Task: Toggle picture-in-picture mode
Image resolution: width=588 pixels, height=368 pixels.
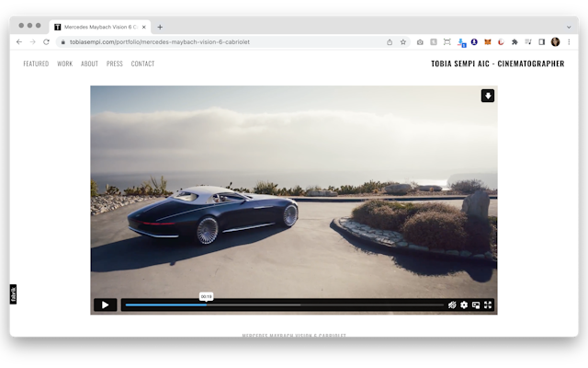Action: 476,305
